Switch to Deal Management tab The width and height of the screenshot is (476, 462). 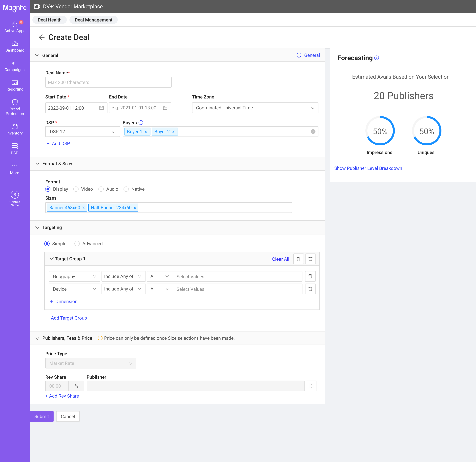pyautogui.click(x=94, y=20)
